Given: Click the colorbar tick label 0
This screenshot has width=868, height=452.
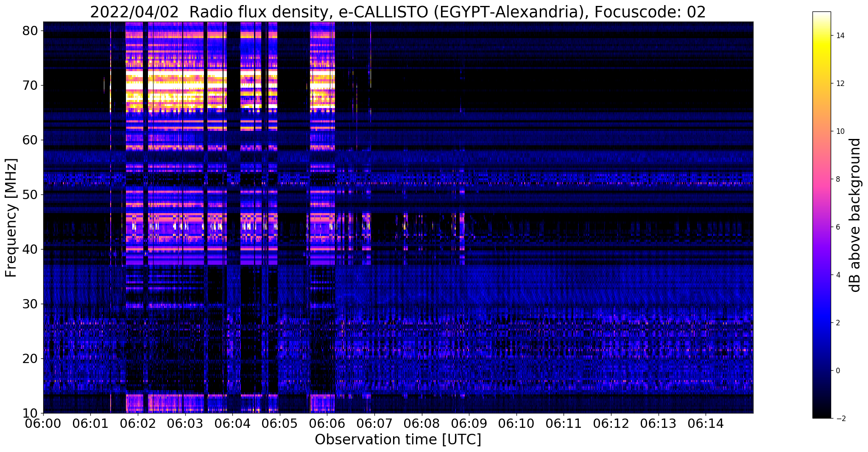Looking at the screenshot, I should [837, 371].
